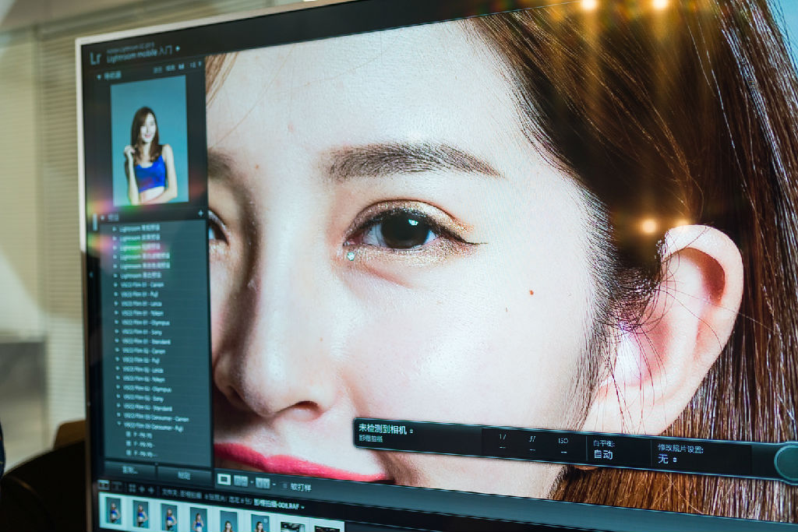The height and width of the screenshot is (532, 798).
Task: Click the filmstrip go back arrow
Action: (x=142, y=489)
